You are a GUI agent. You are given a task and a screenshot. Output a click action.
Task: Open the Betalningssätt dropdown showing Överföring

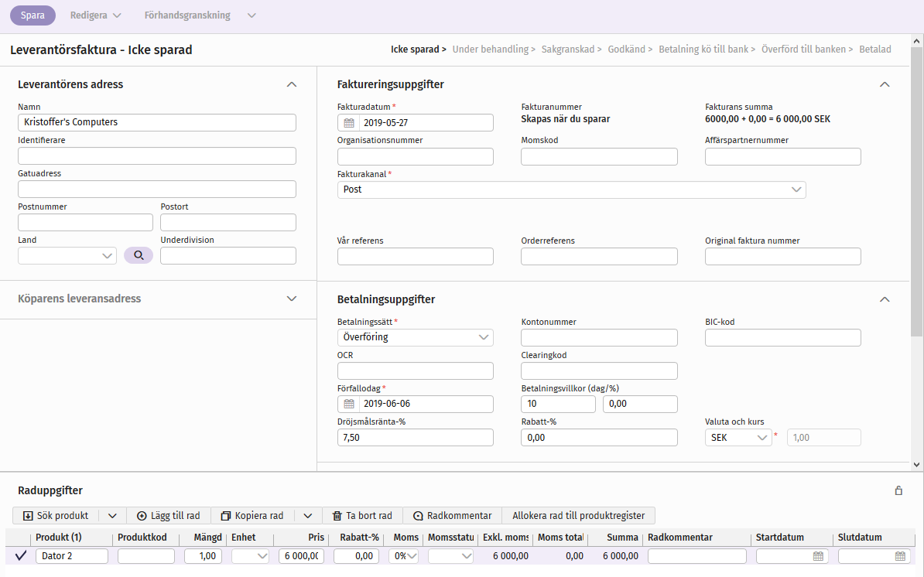416,337
